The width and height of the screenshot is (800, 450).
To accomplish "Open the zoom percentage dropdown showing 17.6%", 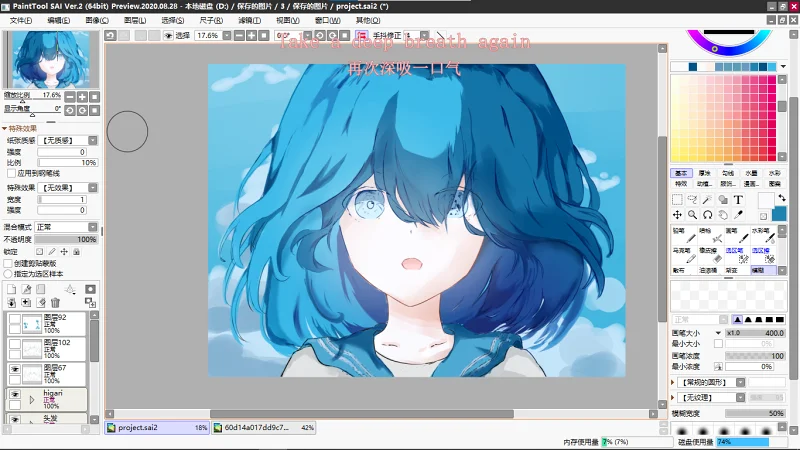I will 227,35.
